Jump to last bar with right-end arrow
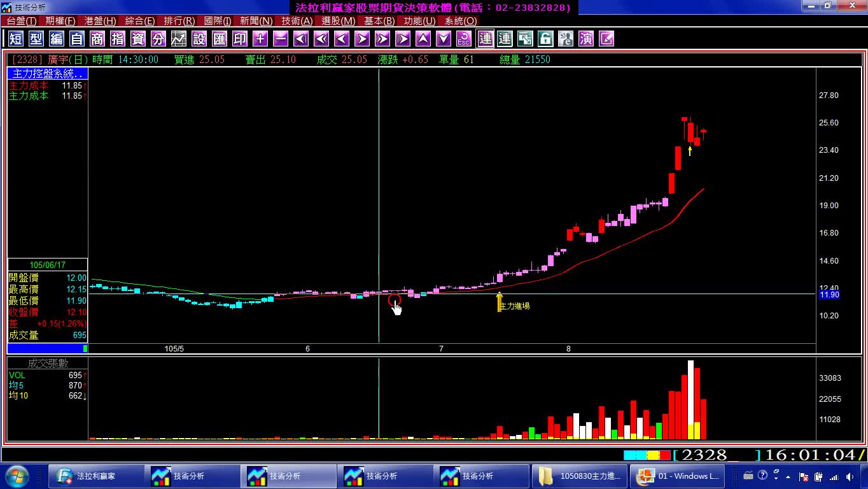 point(403,39)
